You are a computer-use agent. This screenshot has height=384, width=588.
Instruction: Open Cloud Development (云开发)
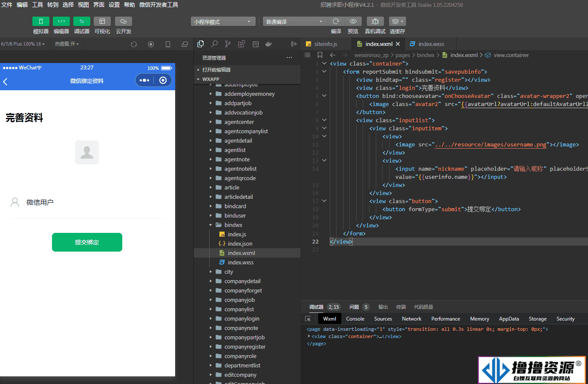coord(124,21)
